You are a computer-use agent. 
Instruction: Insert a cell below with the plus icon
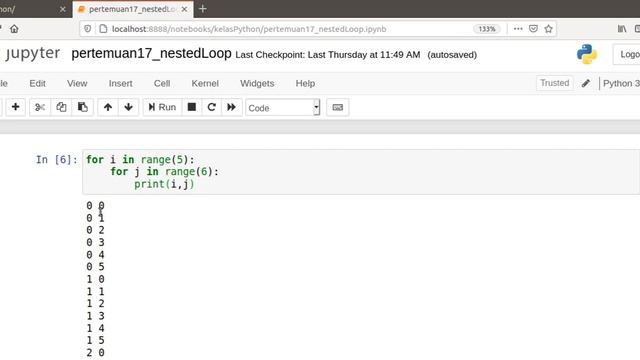point(16,107)
